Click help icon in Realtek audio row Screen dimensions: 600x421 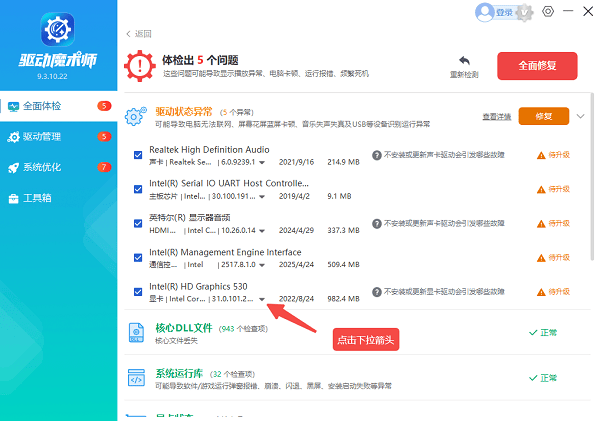tap(377, 155)
